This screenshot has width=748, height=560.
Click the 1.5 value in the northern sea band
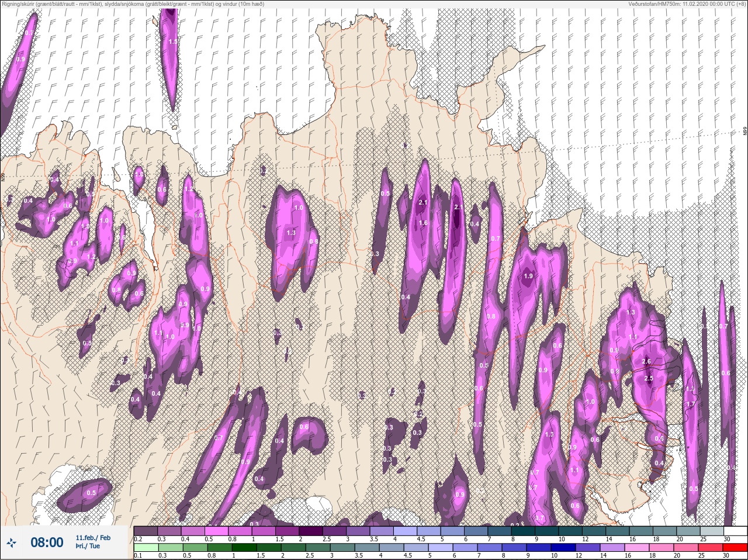point(172,42)
